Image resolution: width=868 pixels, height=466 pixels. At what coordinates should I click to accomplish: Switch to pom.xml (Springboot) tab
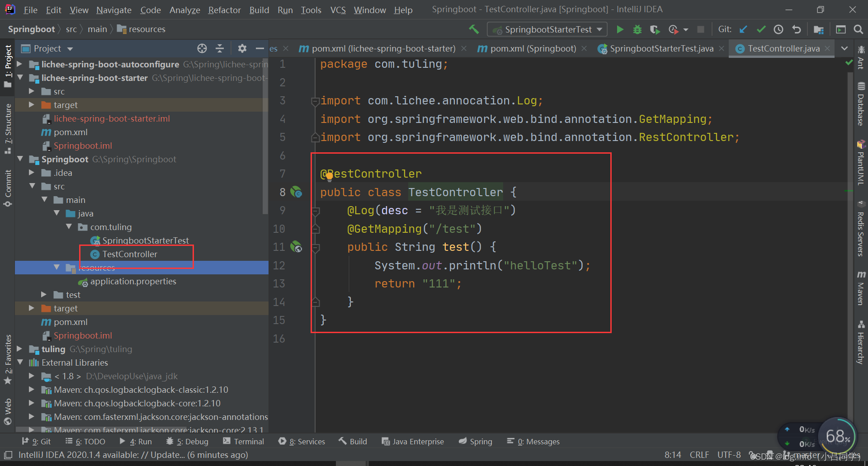[x=533, y=48]
